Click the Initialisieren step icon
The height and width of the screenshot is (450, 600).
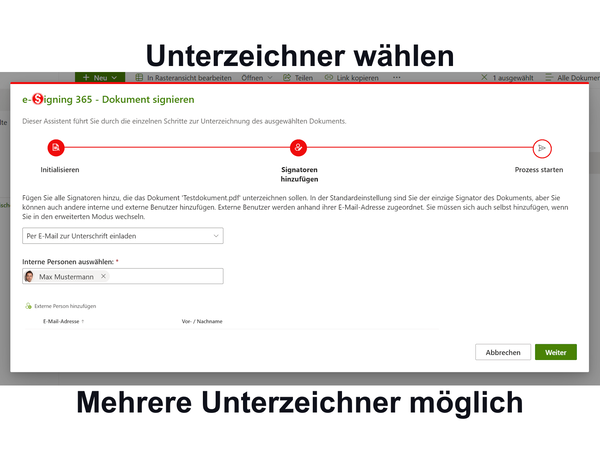[x=56, y=148]
